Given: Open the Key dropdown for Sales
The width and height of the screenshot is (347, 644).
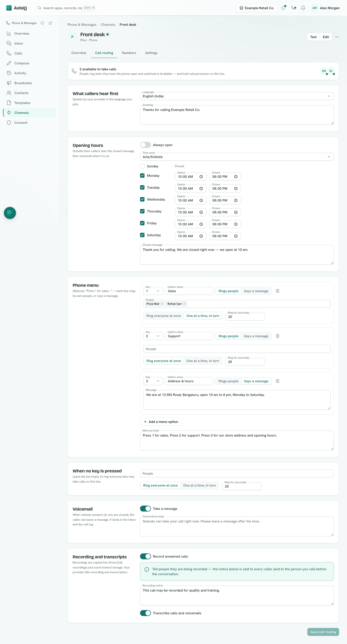Looking at the screenshot, I should [x=153, y=291].
